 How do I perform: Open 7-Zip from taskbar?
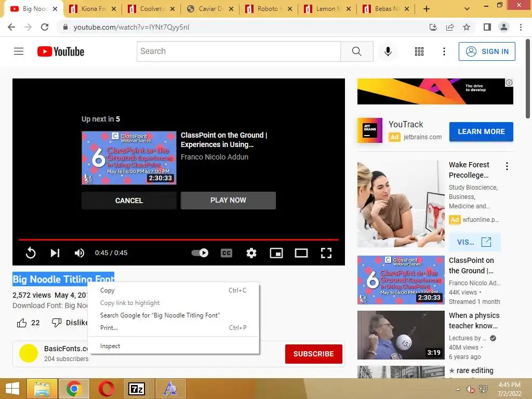tap(137, 389)
